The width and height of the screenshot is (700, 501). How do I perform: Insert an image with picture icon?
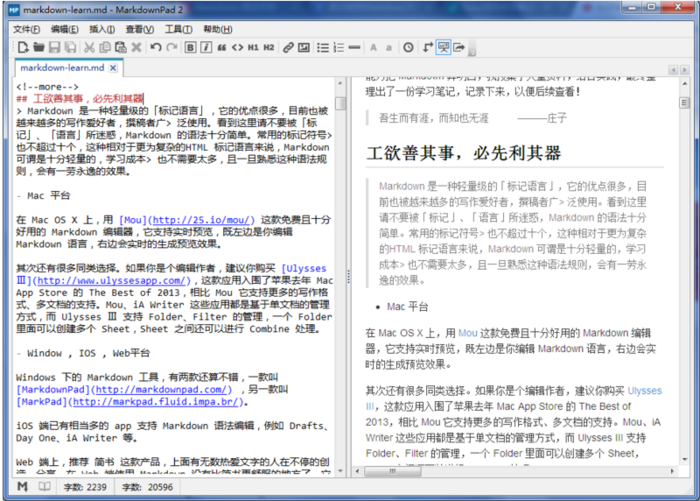click(x=304, y=47)
